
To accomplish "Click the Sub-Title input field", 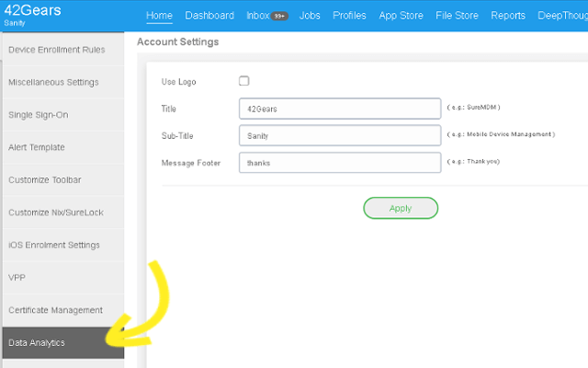I will 340,135.
